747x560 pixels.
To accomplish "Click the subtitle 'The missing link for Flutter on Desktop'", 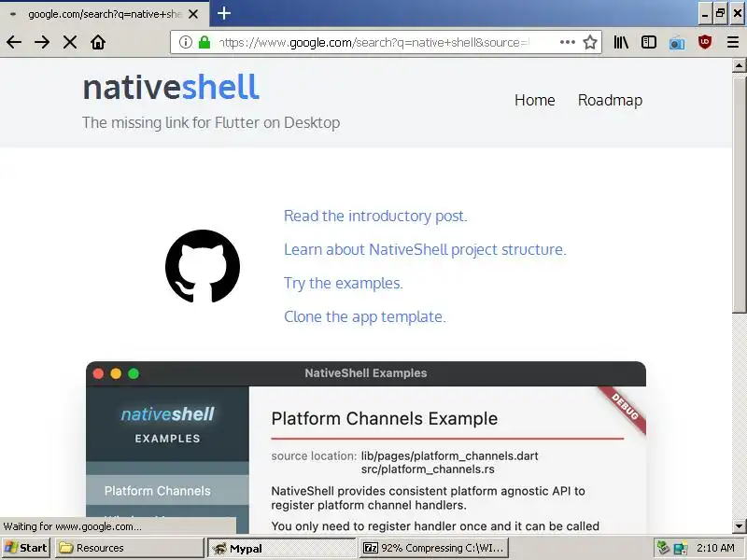I will pos(211,123).
